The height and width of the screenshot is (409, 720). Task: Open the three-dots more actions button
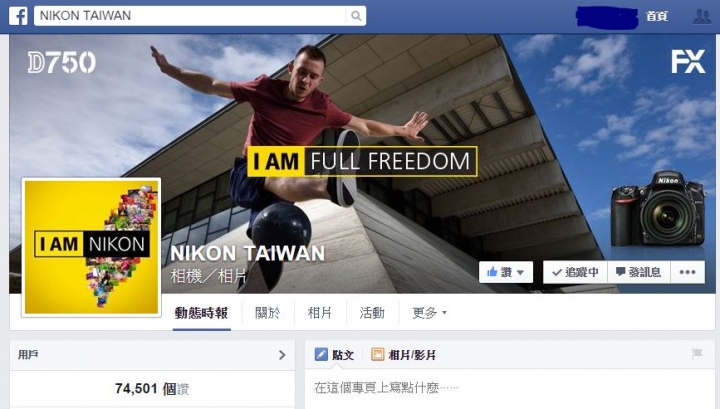pos(687,272)
